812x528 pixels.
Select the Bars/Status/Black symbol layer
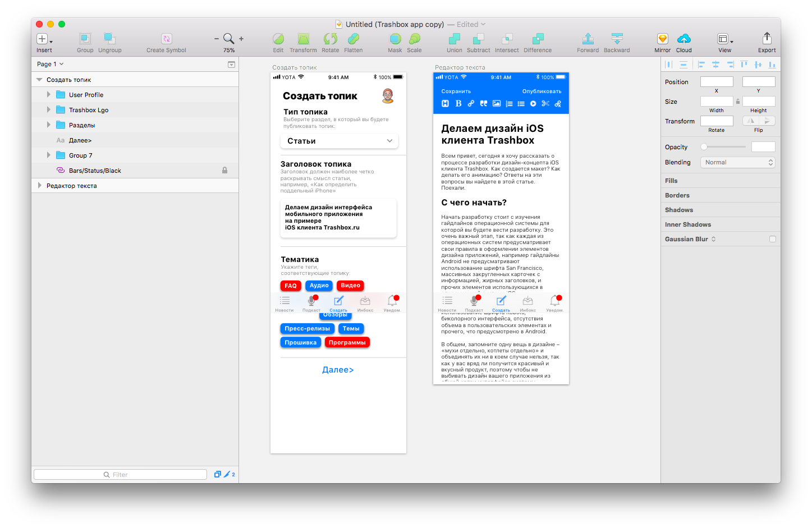coord(135,171)
